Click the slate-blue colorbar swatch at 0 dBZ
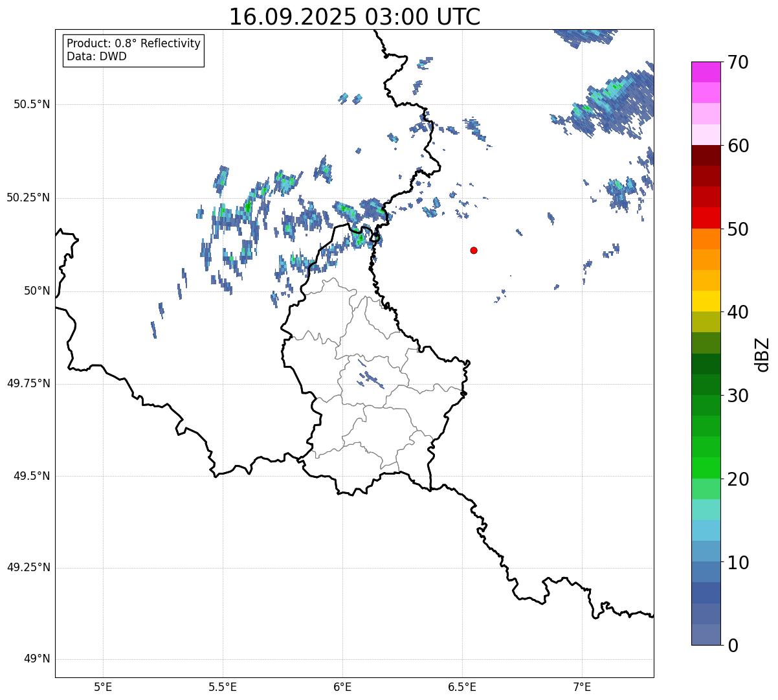Image resolution: width=778 pixels, height=700 pixels. coord(706,635)
